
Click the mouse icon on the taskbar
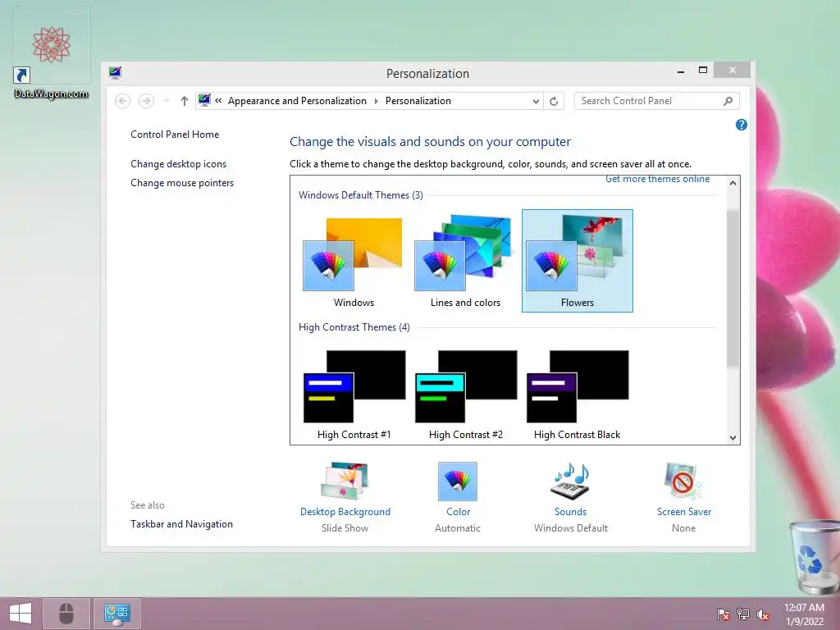[66, 614]
